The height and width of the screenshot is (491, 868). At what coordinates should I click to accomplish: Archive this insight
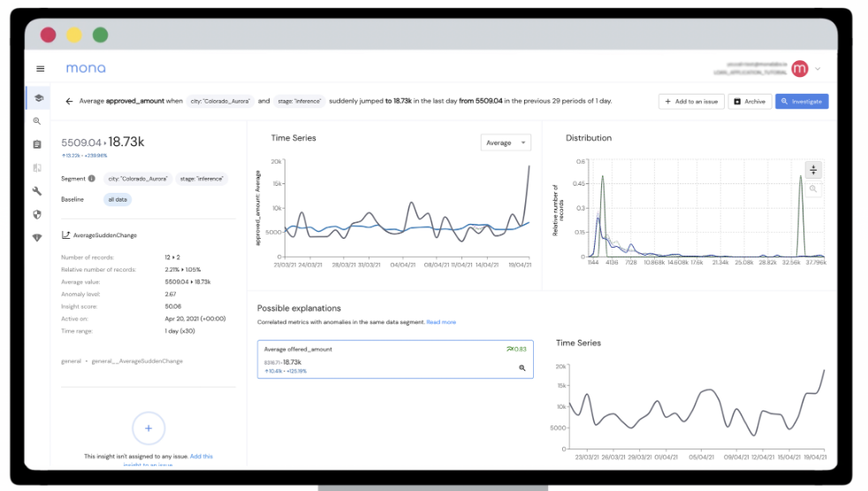point(749,102)
